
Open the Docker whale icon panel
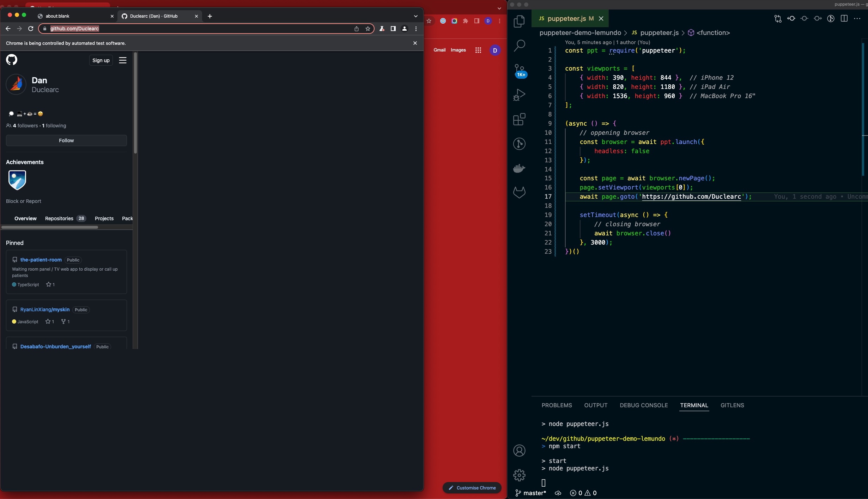519,168
